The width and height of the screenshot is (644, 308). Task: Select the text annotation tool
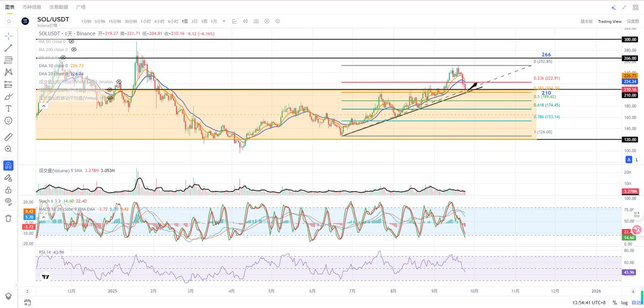tap(8, 108)
